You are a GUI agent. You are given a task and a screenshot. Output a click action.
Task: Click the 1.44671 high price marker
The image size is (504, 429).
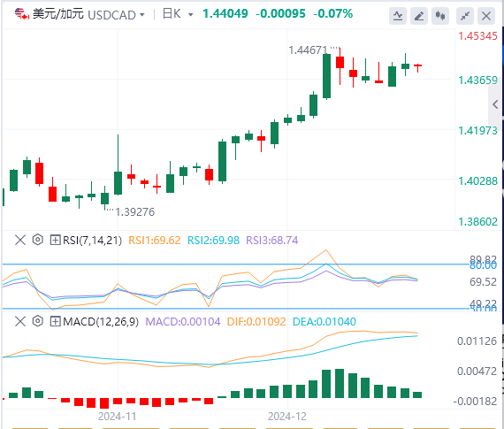(309, 50)
